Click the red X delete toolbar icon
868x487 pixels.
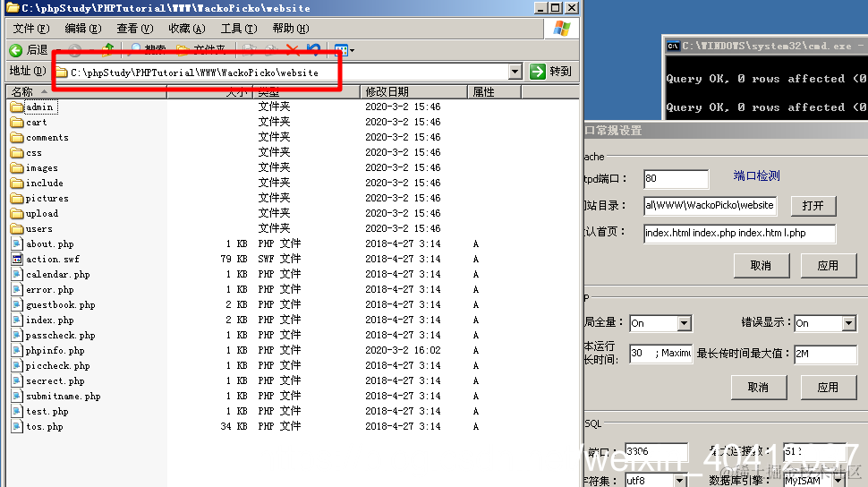pos(293,50)
